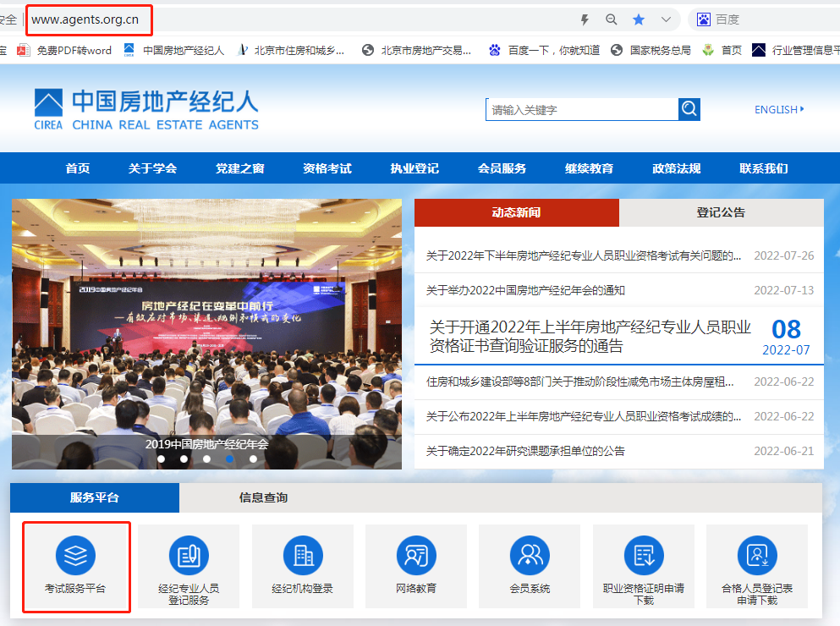Bookmark page with the star icon
840x626 pixels.
(x=639, y=19)
